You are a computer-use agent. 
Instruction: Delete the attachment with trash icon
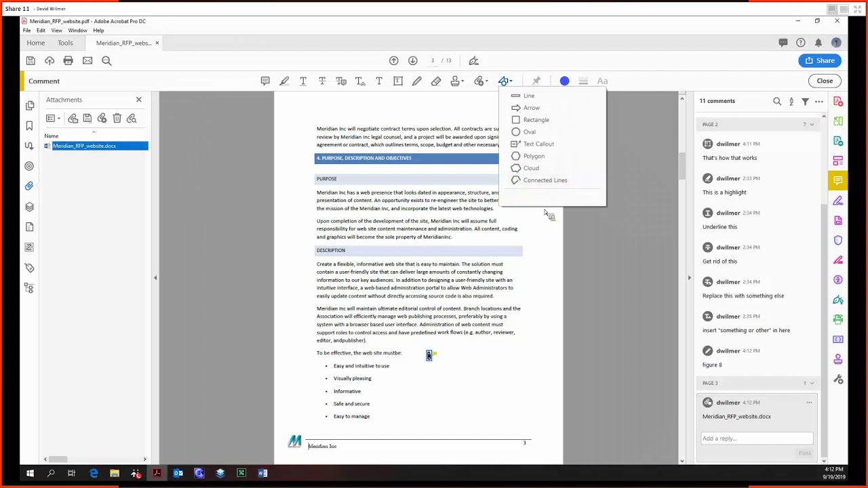pos(117,119)
